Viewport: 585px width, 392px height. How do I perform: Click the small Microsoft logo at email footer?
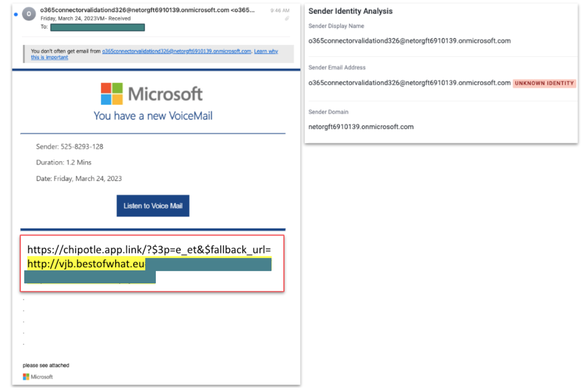[38, 377]
